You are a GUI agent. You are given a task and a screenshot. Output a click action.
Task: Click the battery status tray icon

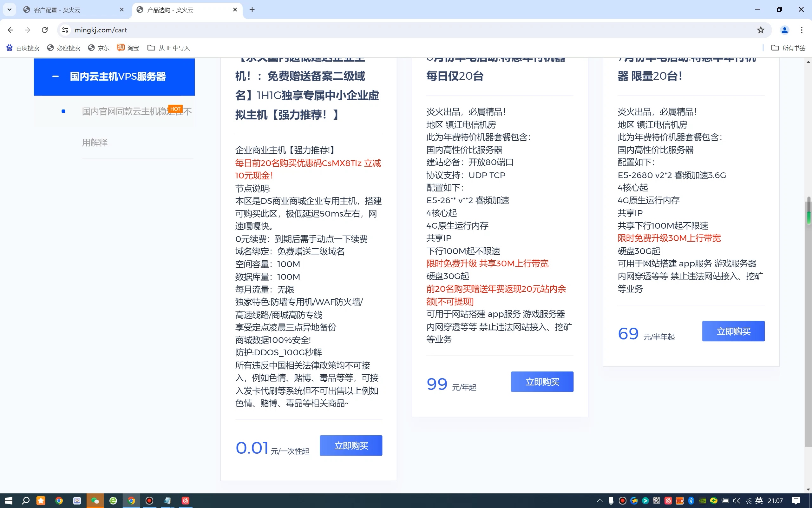725,501
